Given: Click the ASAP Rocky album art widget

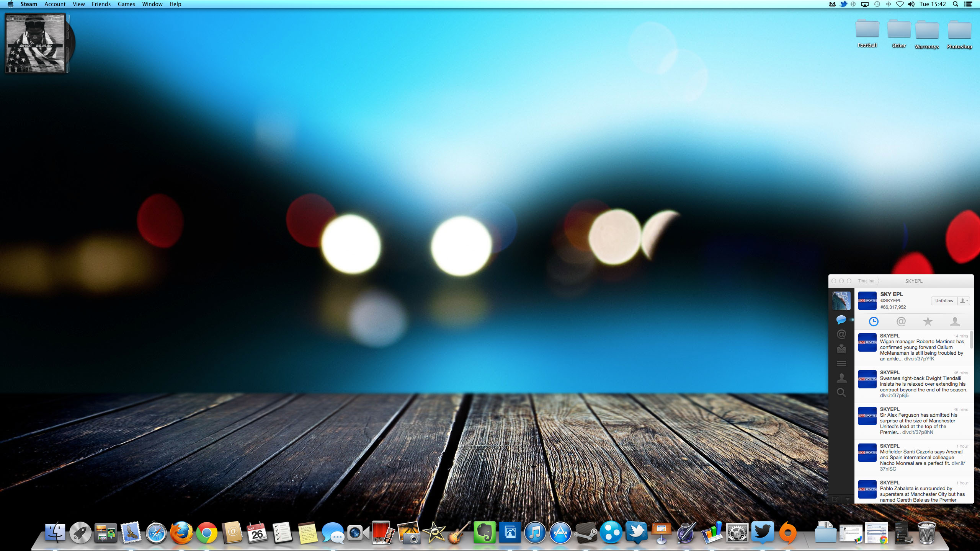Looking at the screenshot, I should coord(35,43).
